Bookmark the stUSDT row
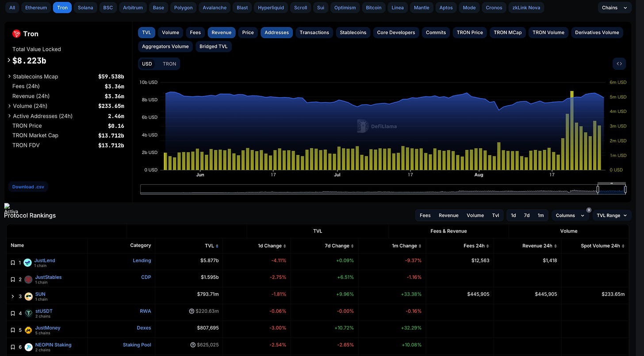This screenshot has width=644, height=356. [13, 313]
